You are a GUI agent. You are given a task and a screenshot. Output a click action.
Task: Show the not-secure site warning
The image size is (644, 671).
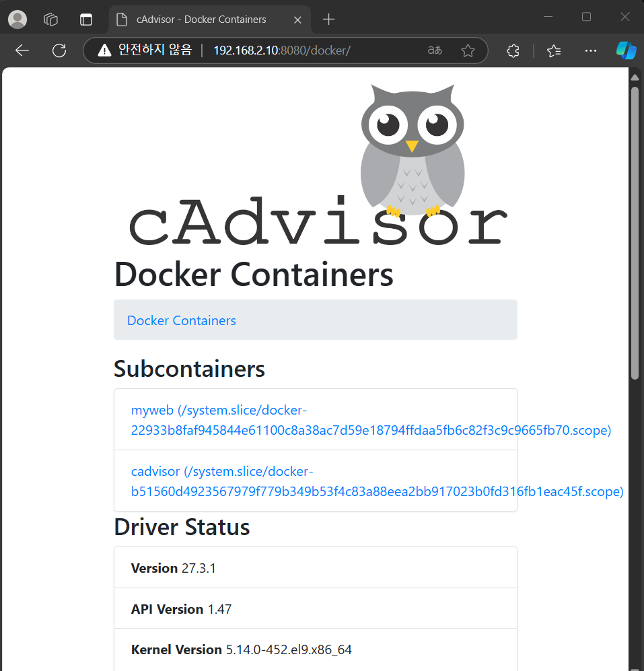[x=145, y=50]
